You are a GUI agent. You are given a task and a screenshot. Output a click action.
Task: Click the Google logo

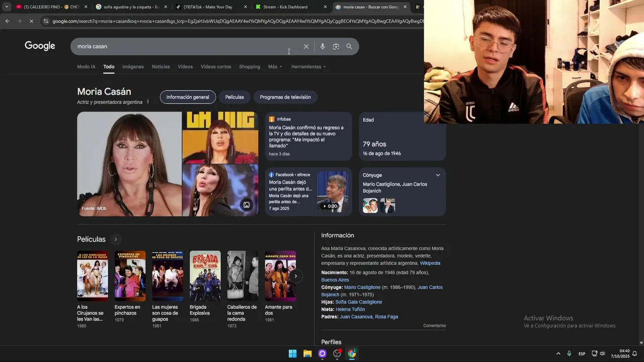pos(40,46)
